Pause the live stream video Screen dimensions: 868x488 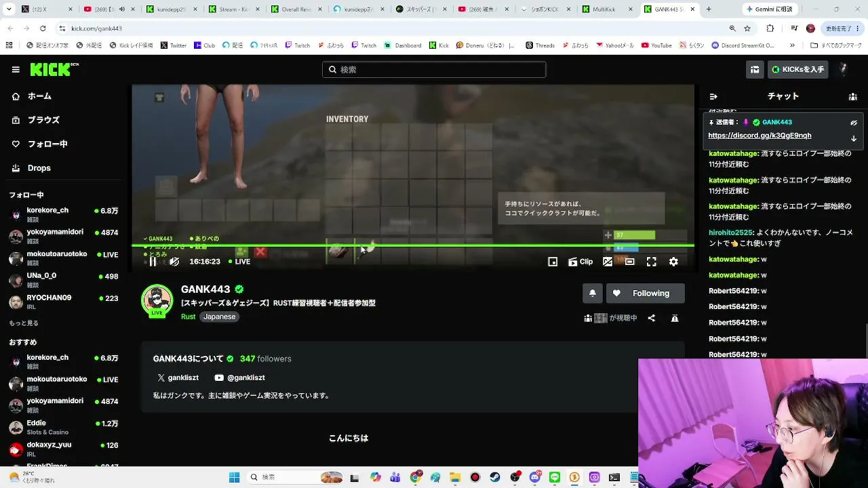153,262
